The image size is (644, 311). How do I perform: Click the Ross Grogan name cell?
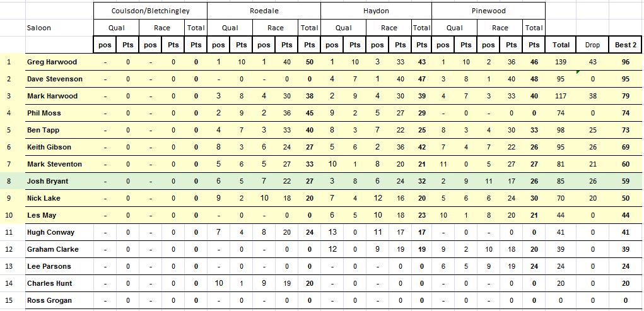coord(49,300)
